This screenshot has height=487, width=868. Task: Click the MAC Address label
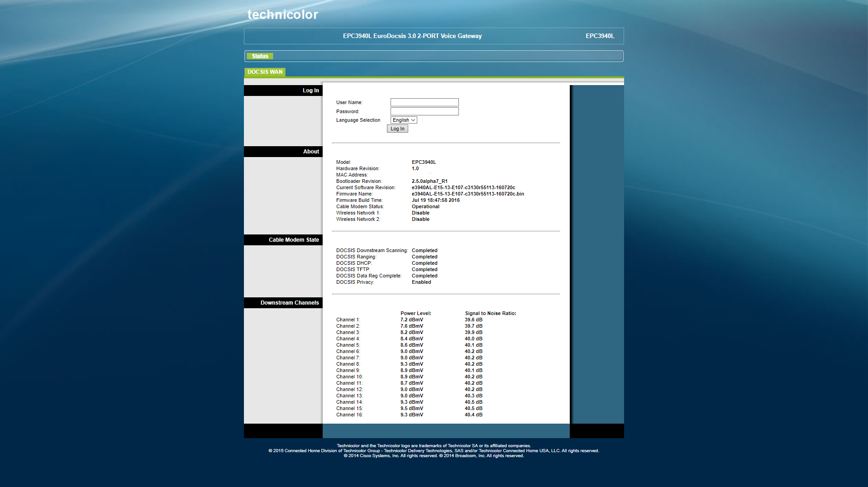point(352,175)
